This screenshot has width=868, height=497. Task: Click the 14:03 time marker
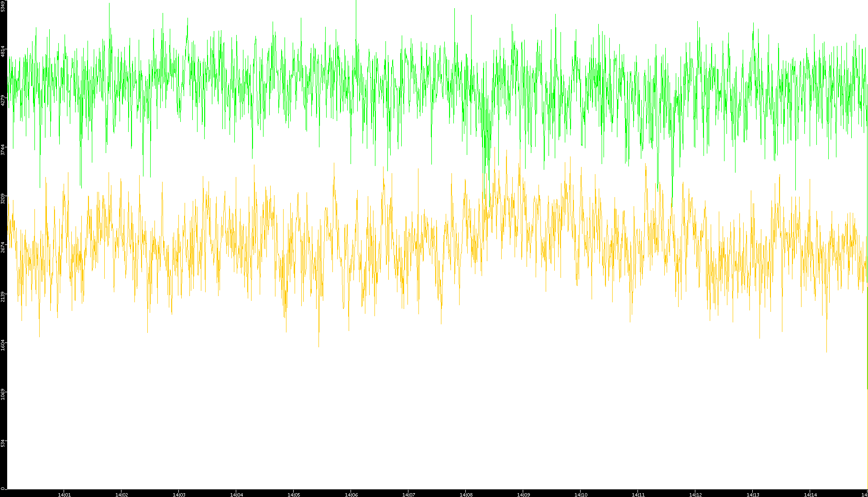point(179,495)
